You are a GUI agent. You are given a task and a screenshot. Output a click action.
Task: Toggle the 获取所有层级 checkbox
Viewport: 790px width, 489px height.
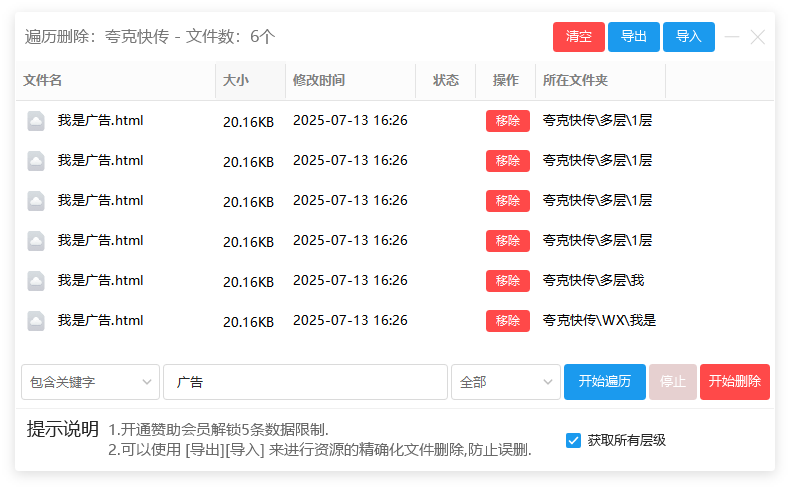point(573,440)
